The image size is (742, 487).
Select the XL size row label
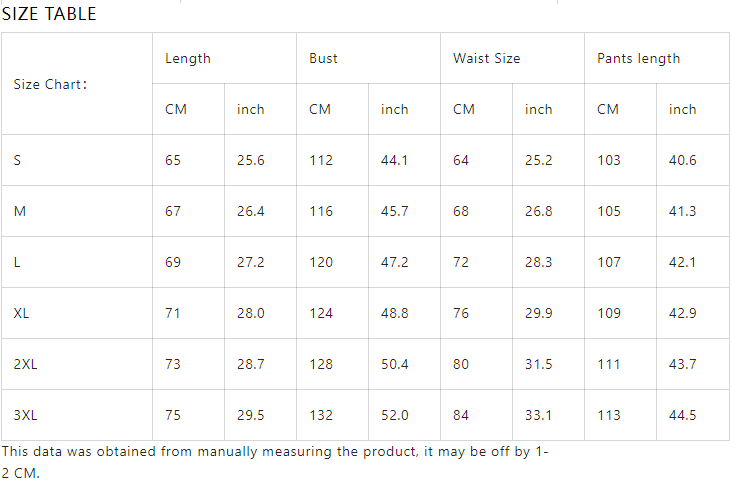click(x=22, y=313)
